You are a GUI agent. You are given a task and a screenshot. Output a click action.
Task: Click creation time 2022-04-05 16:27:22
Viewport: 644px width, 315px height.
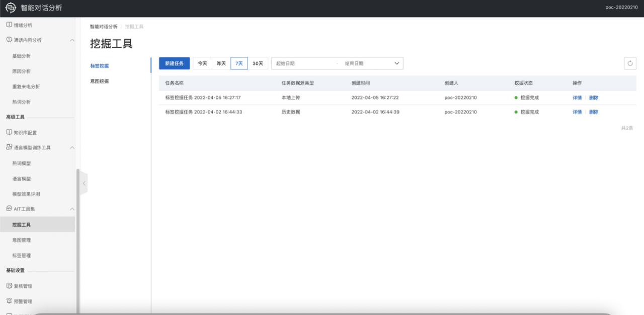pyautogui.click(x=375, y=97)
